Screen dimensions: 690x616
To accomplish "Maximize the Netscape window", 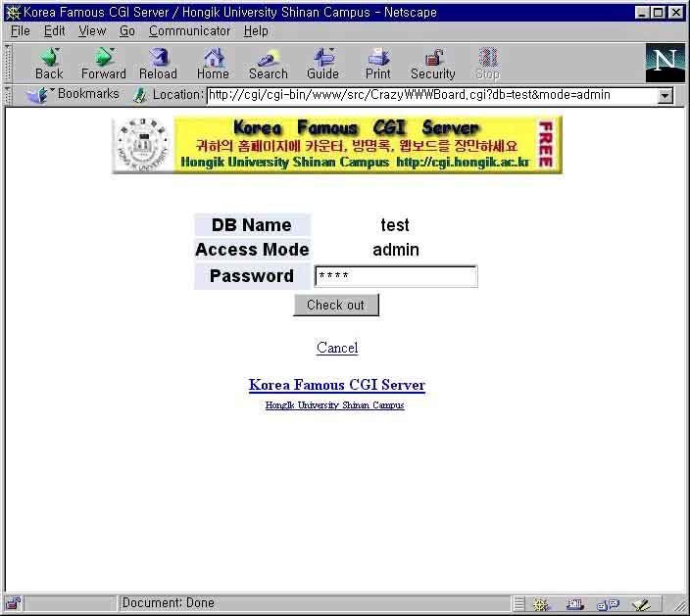I will point(658,13).
